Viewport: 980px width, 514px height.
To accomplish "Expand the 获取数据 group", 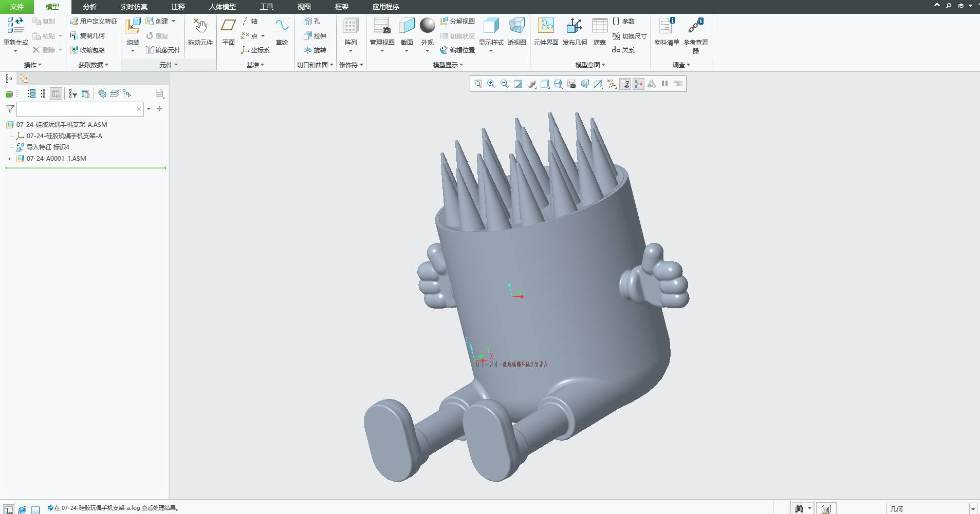I will (93, 65).
